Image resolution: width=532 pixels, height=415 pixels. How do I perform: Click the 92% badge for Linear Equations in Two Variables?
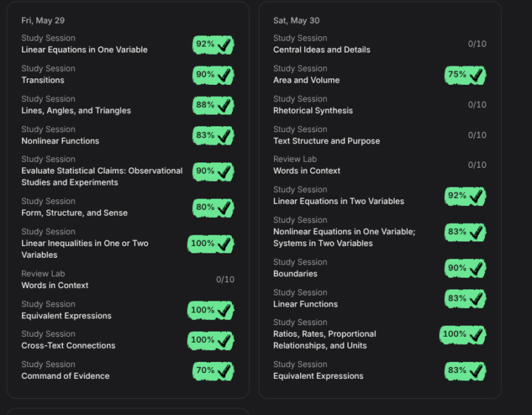(465, 196)
